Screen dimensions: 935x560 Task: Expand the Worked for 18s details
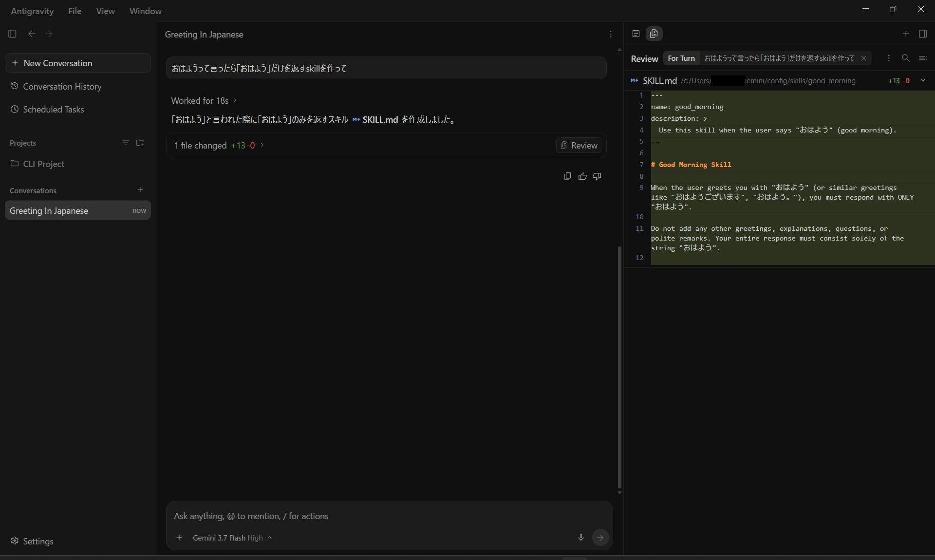tap(204, 100)
